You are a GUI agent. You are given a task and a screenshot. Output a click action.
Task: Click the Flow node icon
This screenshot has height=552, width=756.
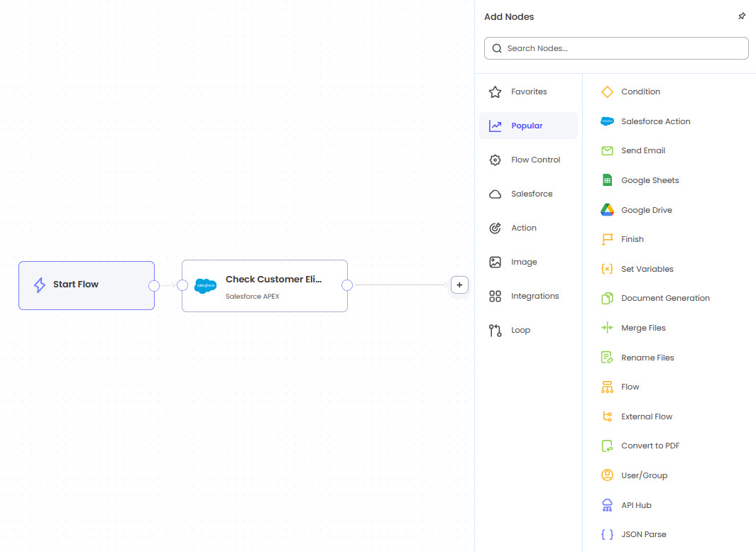tap(607, 387)
